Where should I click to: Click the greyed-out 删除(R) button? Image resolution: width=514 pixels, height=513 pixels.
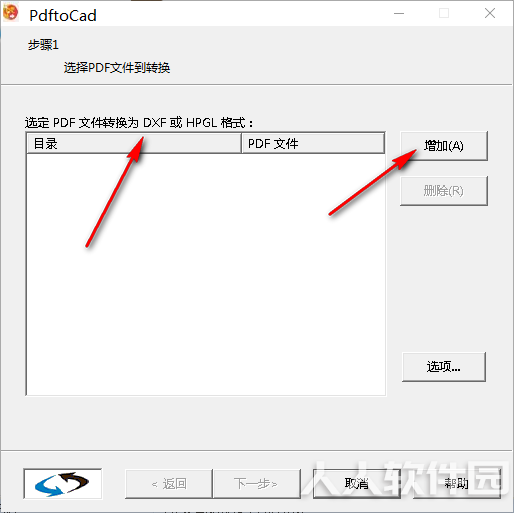444,191
